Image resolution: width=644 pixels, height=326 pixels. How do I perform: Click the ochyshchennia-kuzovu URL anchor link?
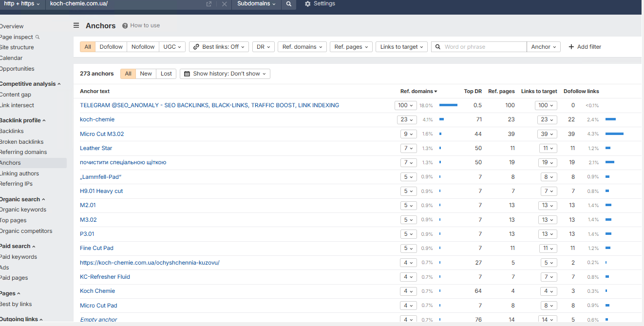[x=150, y=263]
